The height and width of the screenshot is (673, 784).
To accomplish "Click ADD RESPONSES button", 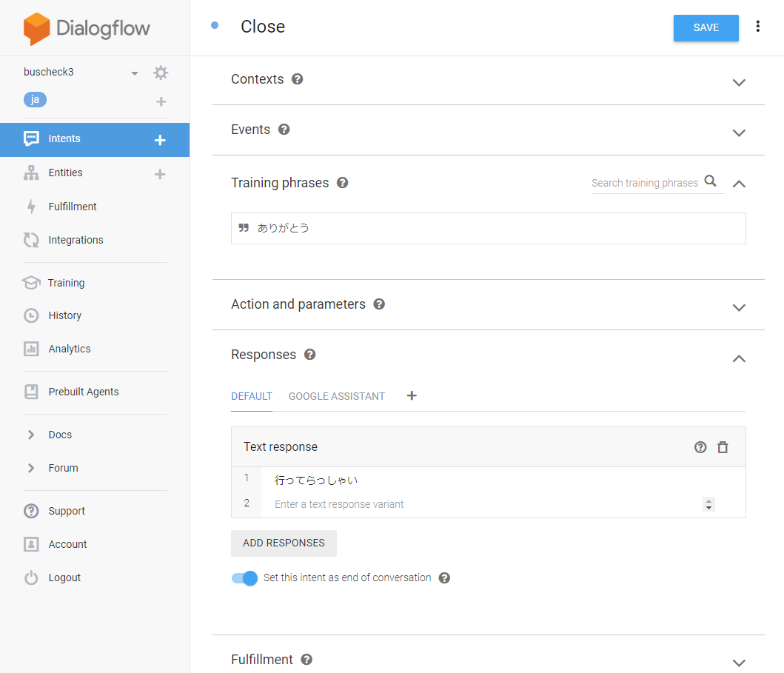I will tap(284, 543).
